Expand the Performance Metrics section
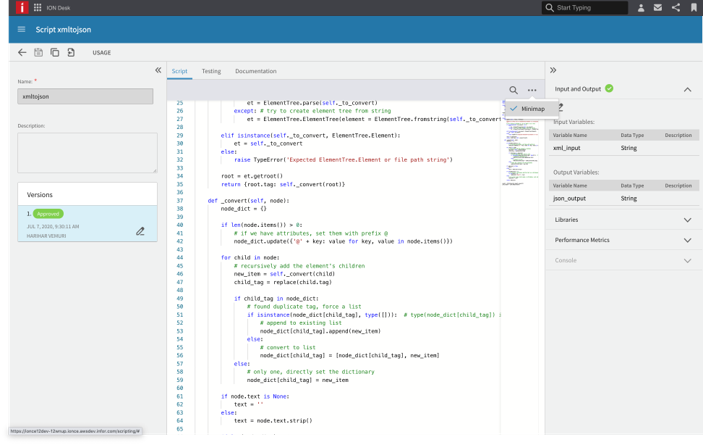Screen dimensions: 703x445 pos(687,240)
